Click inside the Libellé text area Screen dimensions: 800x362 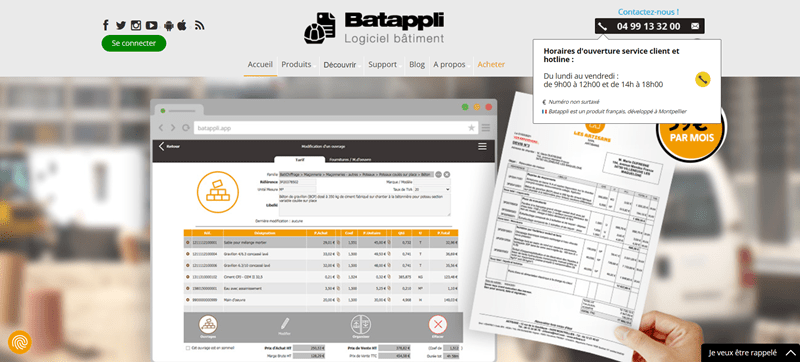click(x=364, y=204)
